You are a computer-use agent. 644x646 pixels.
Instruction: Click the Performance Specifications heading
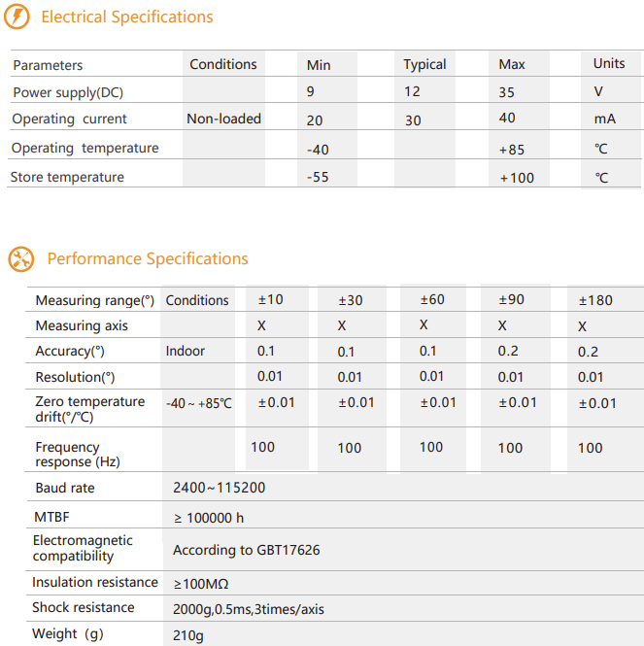click(148, 258)
